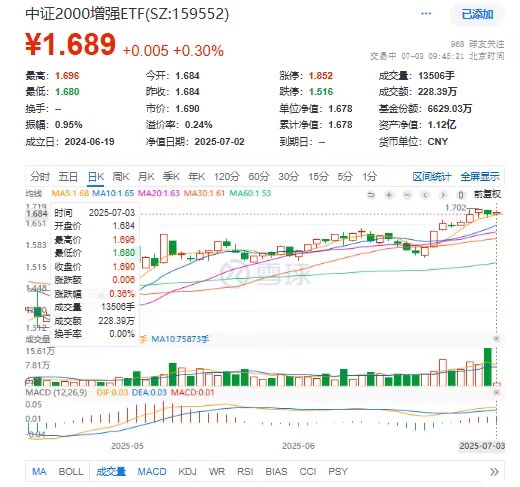
Task: Toggle the PSY indicator
Action: pos(338,471)
